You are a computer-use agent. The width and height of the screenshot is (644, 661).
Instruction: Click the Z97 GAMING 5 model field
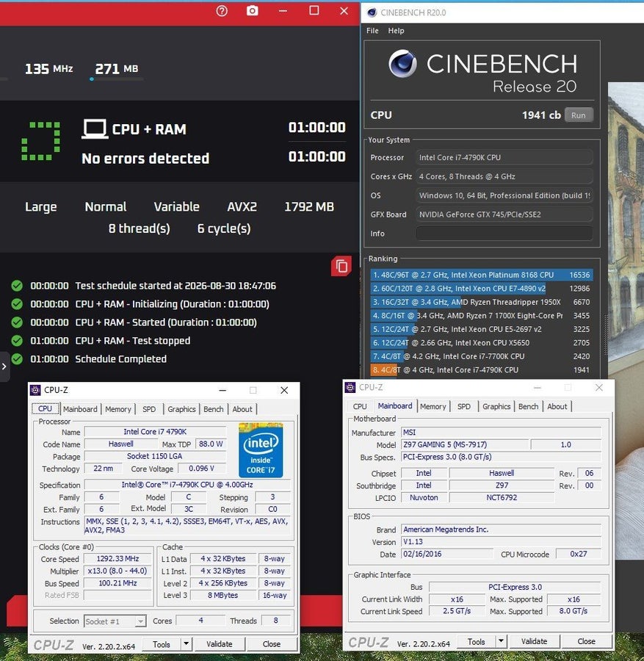coord(464,444)
